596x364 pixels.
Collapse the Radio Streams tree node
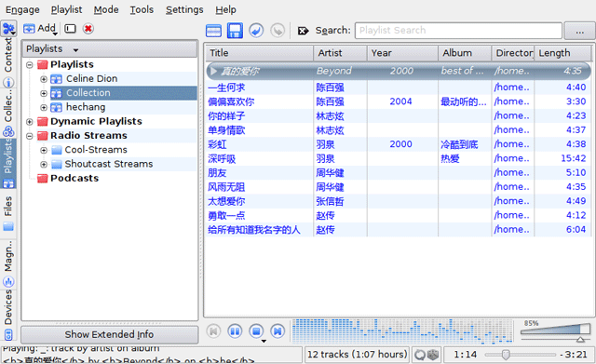click(x=30, y=136)
